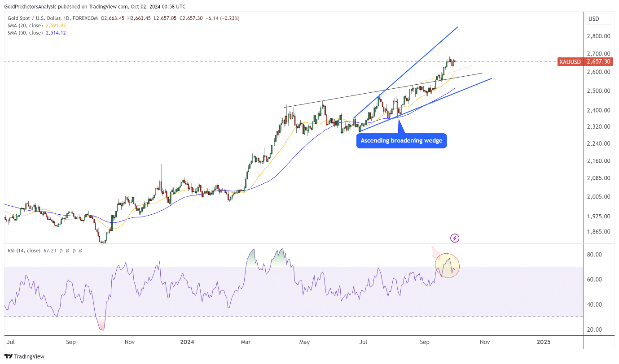Viewport: 619px width, 364px height.
Task: Click the RSI (14, close) legend
Action: tap(24, 251)
